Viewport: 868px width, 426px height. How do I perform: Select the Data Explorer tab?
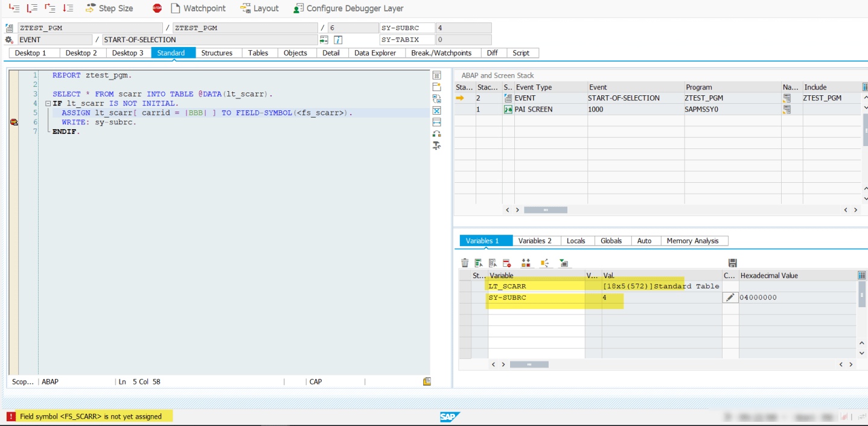coord(376,52)
